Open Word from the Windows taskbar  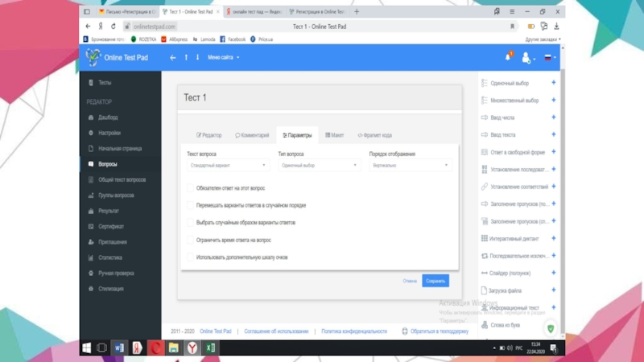click(x=118, y=348)
